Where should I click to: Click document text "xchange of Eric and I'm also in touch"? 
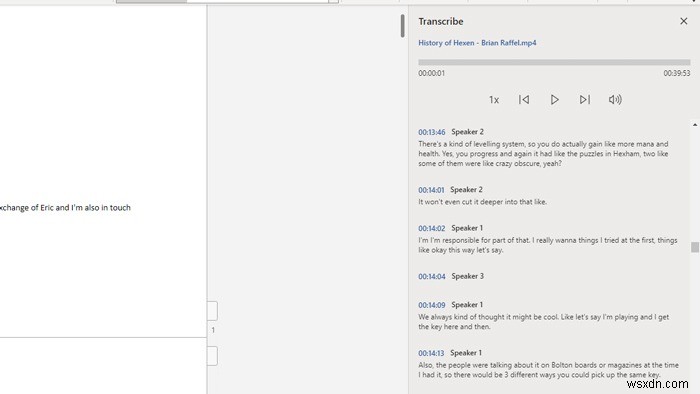65,207
